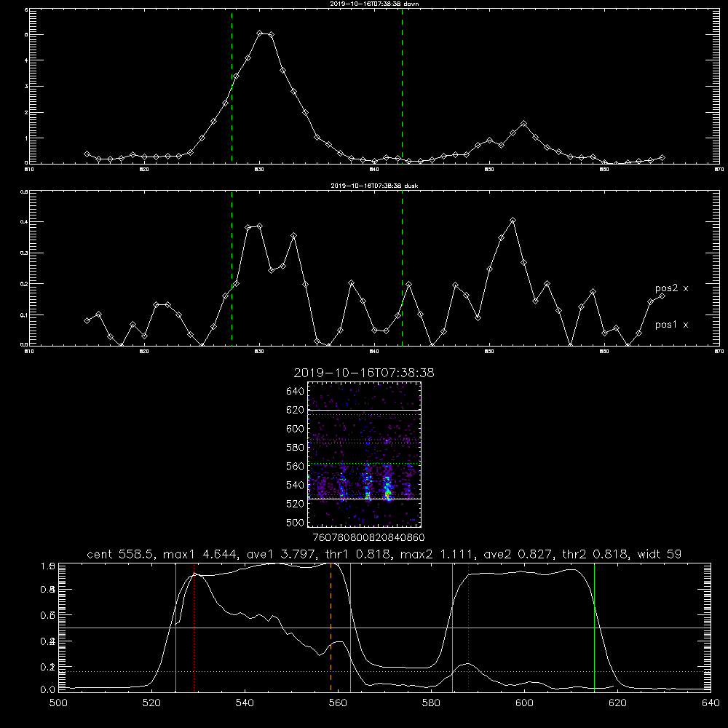Click the '520' x-axis label of bottom plot

coord(152,703)
